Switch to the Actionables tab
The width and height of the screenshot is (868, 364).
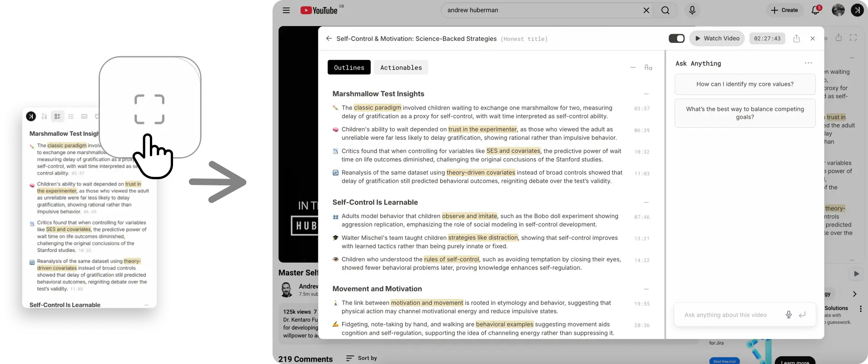coord(401,67)
